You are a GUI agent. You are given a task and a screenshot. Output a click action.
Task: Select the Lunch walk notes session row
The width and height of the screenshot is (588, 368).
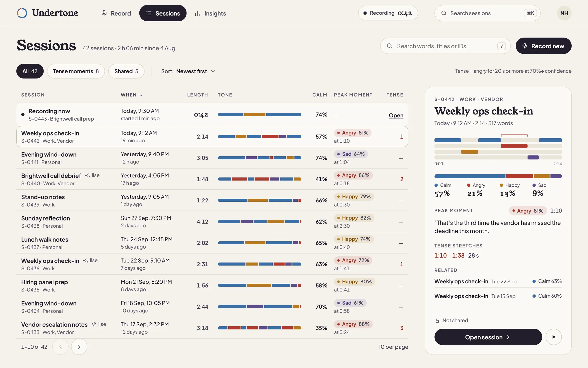point(212,243)
